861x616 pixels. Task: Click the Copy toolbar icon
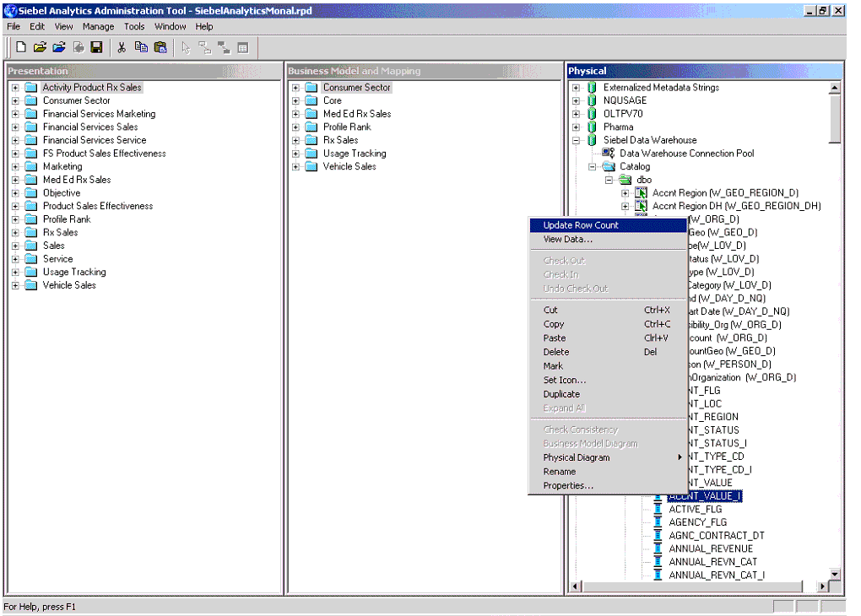[141, 47]
